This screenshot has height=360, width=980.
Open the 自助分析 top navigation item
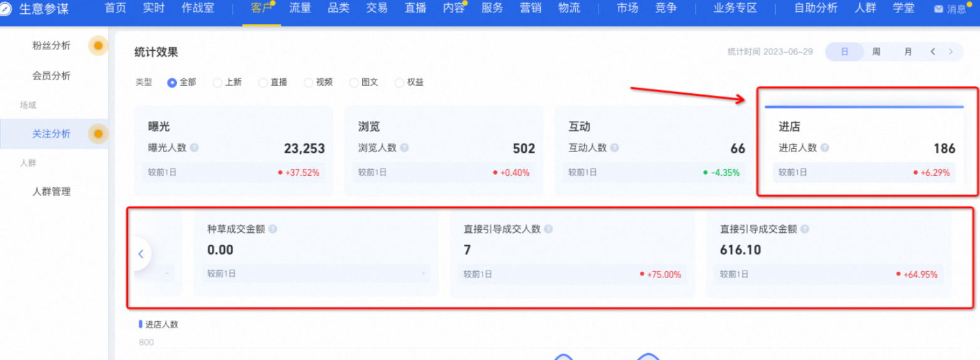[815, 9]
